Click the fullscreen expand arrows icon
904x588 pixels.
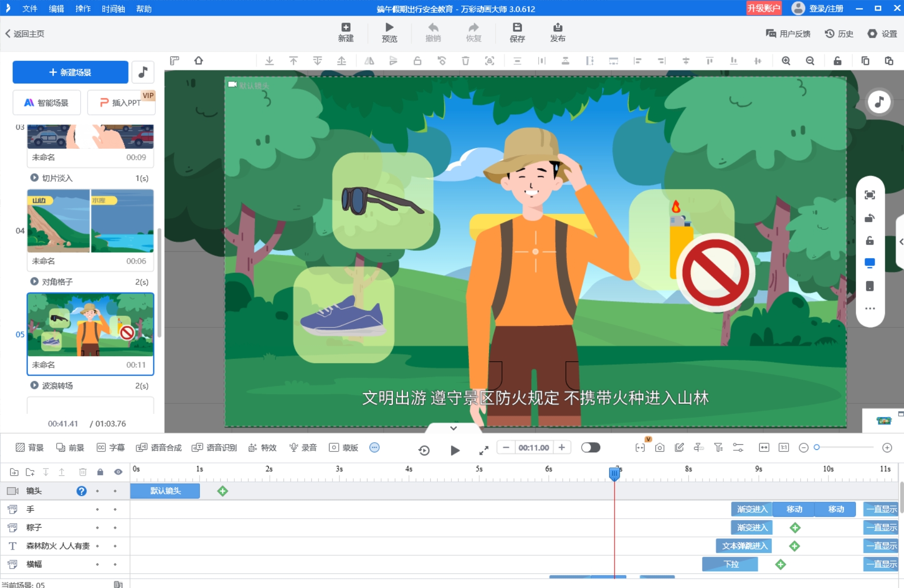coord(484,450)
